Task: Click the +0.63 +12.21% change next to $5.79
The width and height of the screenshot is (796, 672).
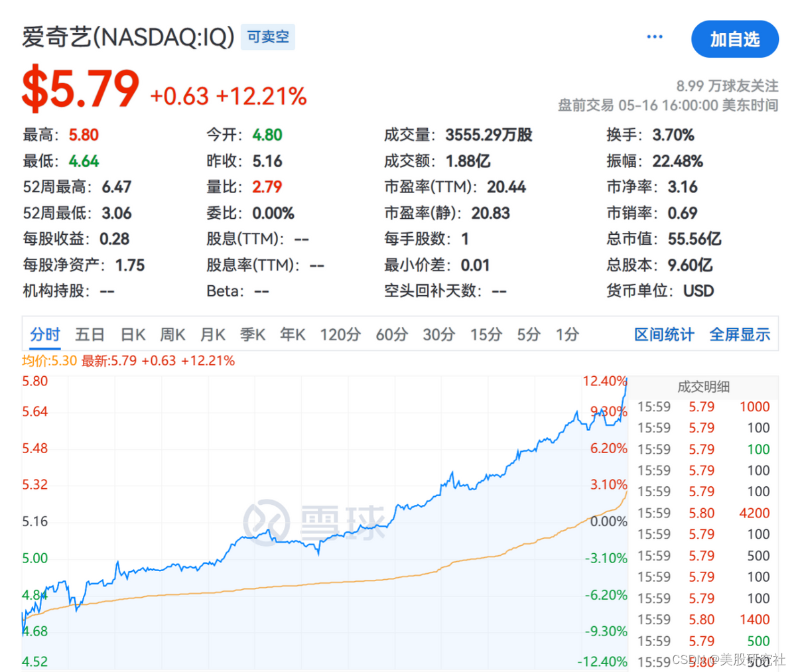Action: [228, 96]
